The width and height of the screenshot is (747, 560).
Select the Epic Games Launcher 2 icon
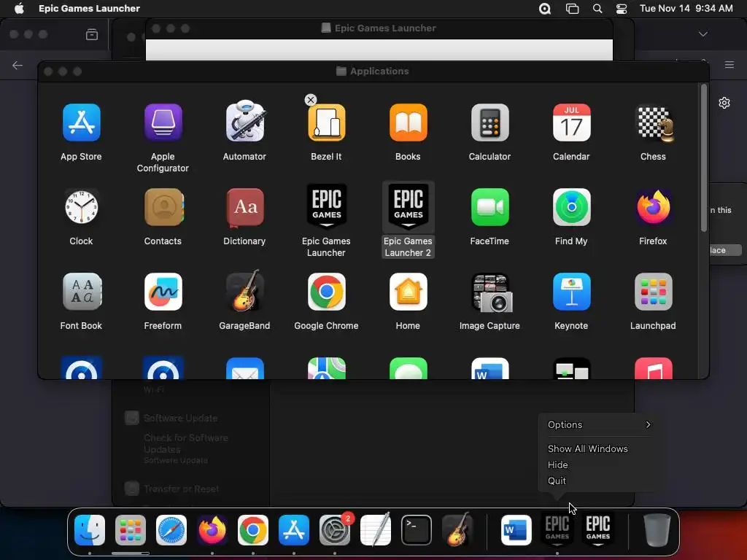409,206
